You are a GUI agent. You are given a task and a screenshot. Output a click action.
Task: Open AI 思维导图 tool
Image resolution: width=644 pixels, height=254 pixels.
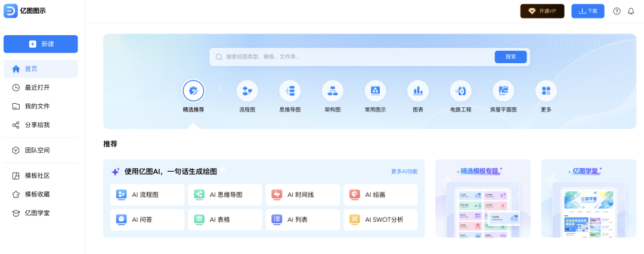click(x=225, y=195)
